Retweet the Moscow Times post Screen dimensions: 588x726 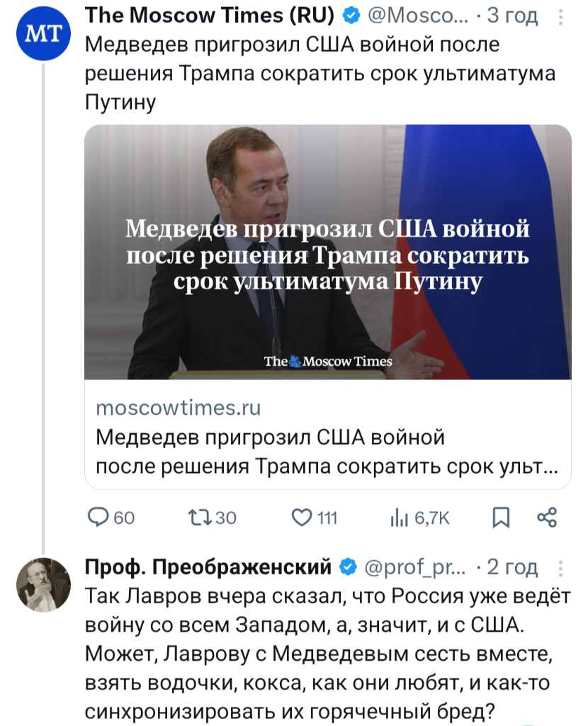point(196,518)
